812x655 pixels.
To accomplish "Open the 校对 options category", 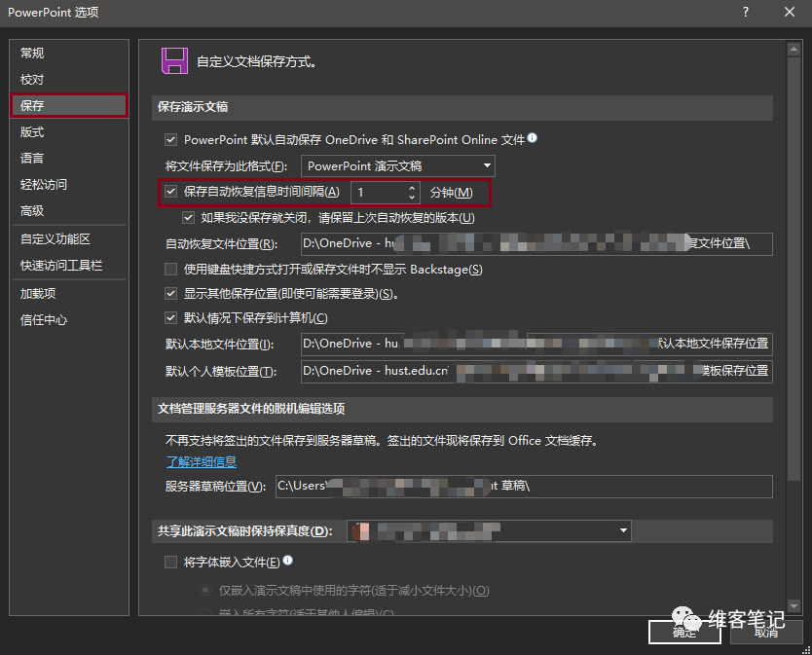I will coord(32,79).
